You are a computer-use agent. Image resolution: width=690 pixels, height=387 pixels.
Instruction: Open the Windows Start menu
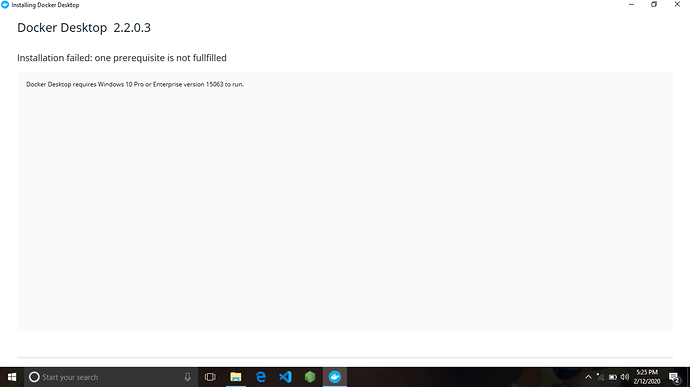tap(12, 377)
